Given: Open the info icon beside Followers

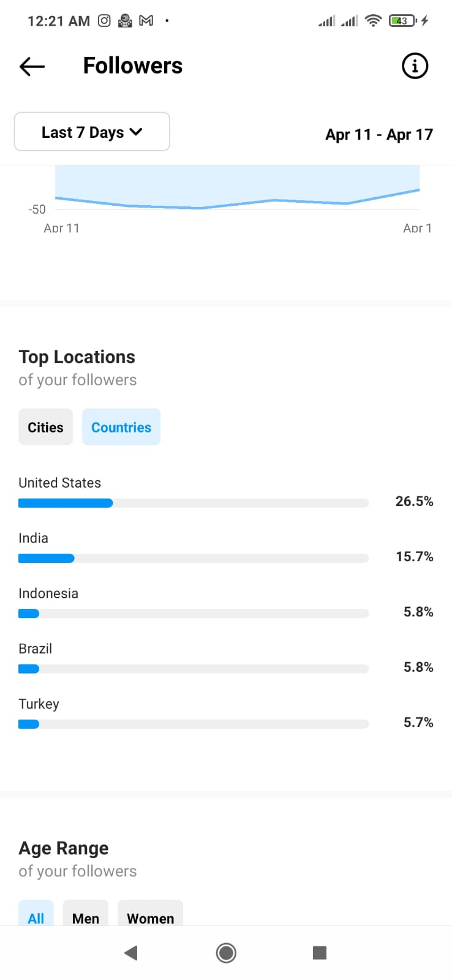Looking at the screenshot, I should (415, 66).
